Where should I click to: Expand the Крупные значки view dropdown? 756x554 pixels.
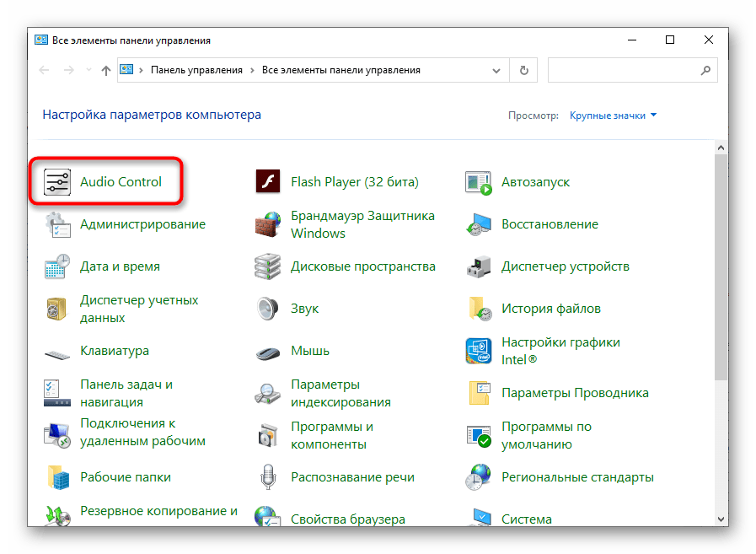pyautogui.click(x=613, y=116)
